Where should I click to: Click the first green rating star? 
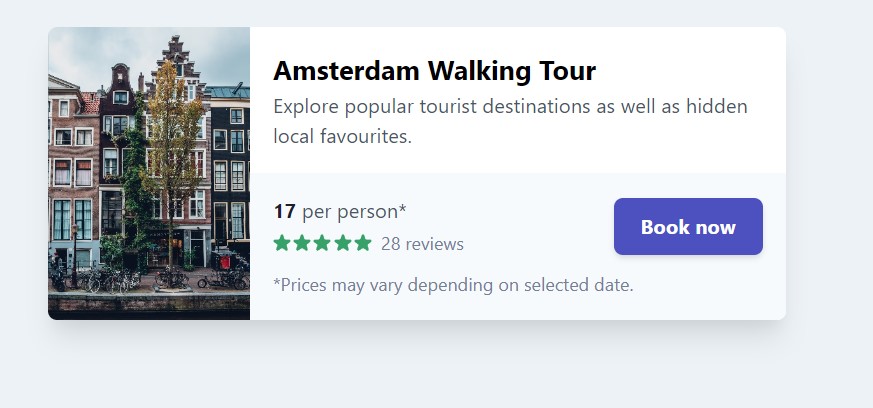[x=282, y=243]
